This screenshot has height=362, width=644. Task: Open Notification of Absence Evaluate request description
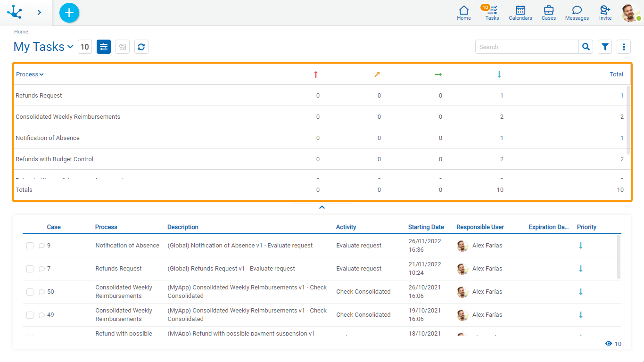tap(240, 245)
